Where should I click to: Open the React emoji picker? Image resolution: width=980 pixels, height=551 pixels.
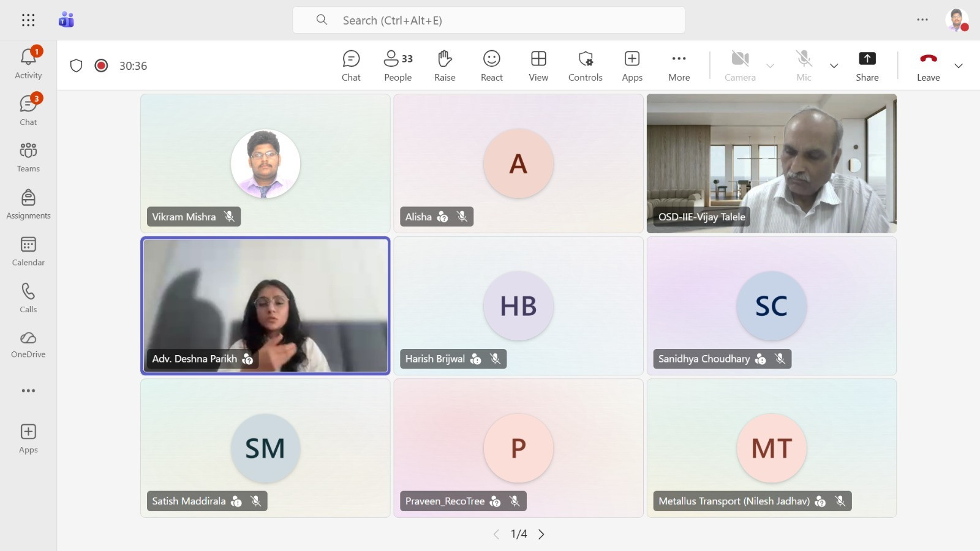491,66
